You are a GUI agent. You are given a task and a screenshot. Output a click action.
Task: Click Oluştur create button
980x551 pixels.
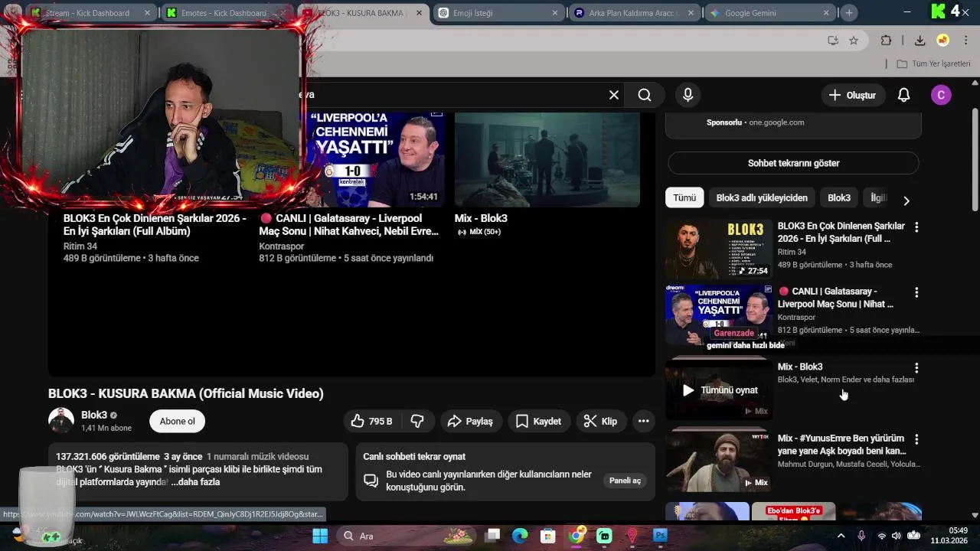[853, 95]
